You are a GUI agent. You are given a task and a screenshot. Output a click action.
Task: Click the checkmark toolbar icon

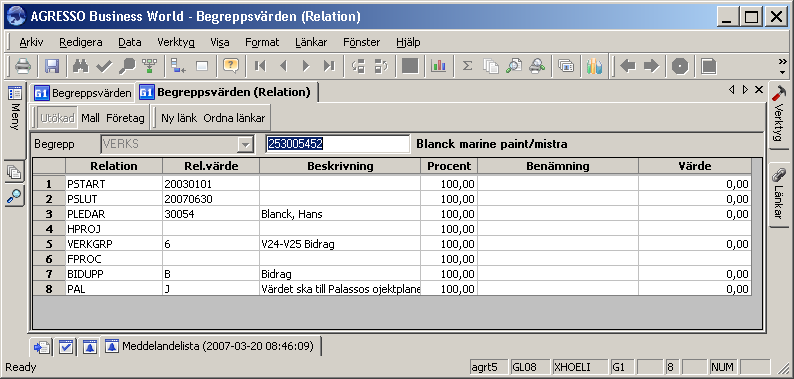(x=104, y=66)
